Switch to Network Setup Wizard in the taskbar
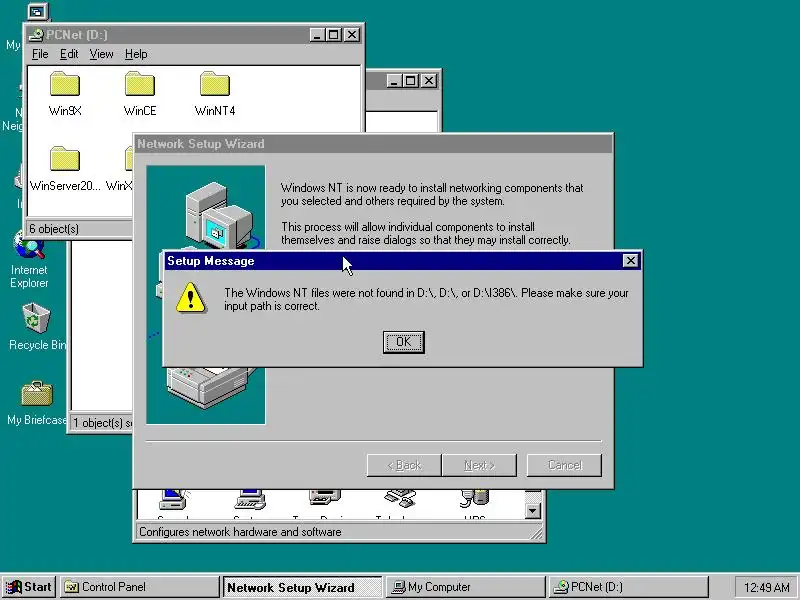This screenshot has height=600, width=800. (x=302, y=587)
